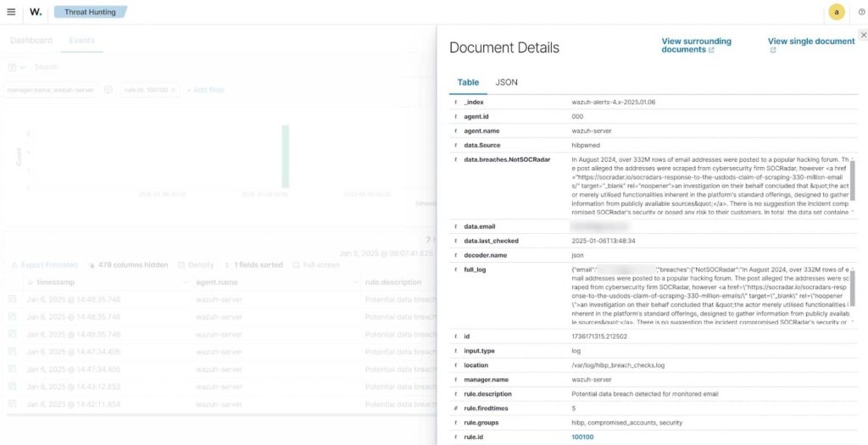Click the agent.id field type icon

455,117
